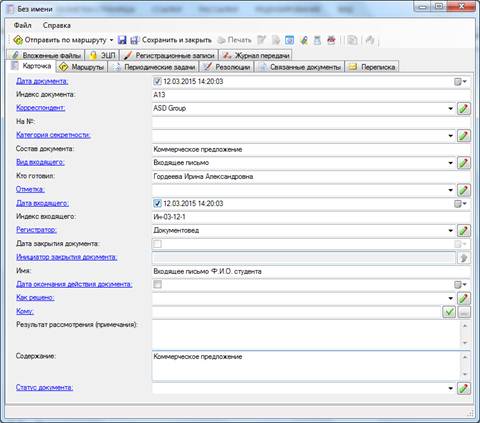The height and width of the screenshot is (423, 480).
Task: Click the ellipsis button in the Кому row
Action: coord(464,312)
